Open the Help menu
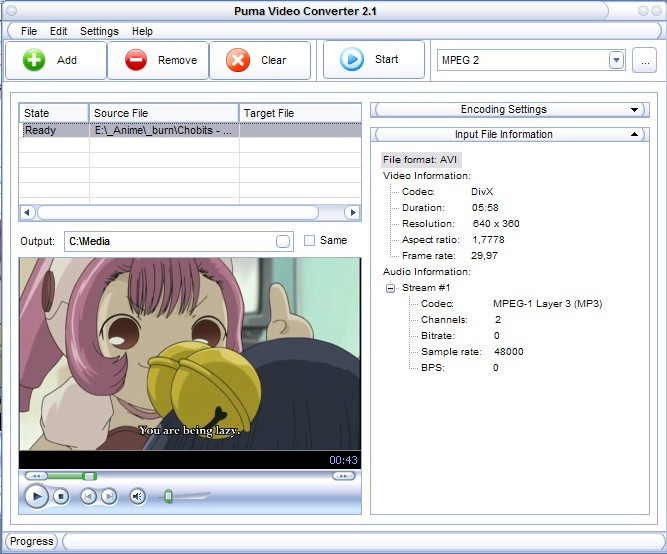The width and height of the screenshot is (667, 554). [142, 31]
